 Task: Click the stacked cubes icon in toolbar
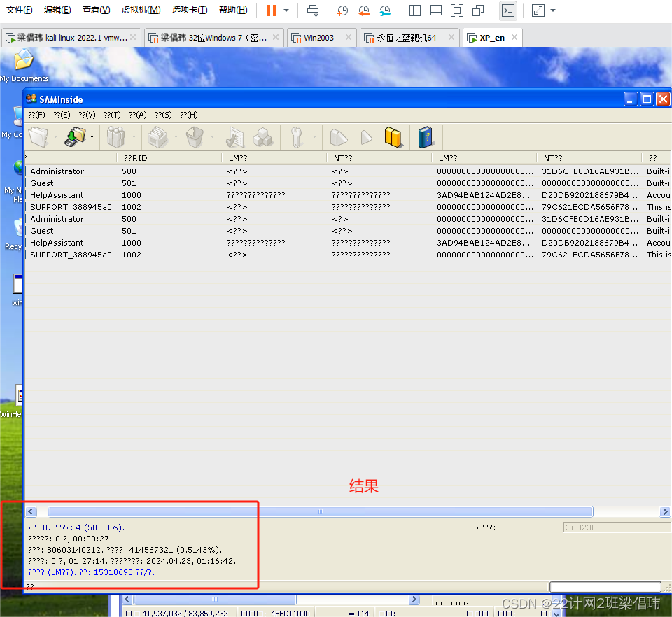[x=262, y=137]
